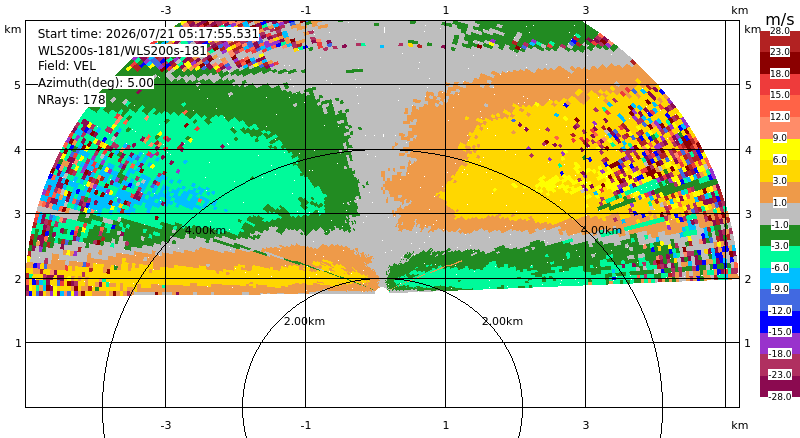Click the 28.0 m/s colorbar swatch
Screen dimensions: 800x438
coord(780,31)
